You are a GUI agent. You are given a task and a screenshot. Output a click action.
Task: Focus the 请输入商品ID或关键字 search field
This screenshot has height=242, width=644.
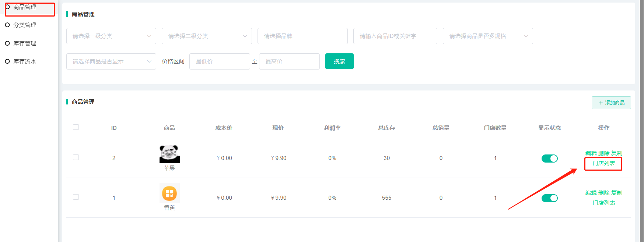point(395,36)
